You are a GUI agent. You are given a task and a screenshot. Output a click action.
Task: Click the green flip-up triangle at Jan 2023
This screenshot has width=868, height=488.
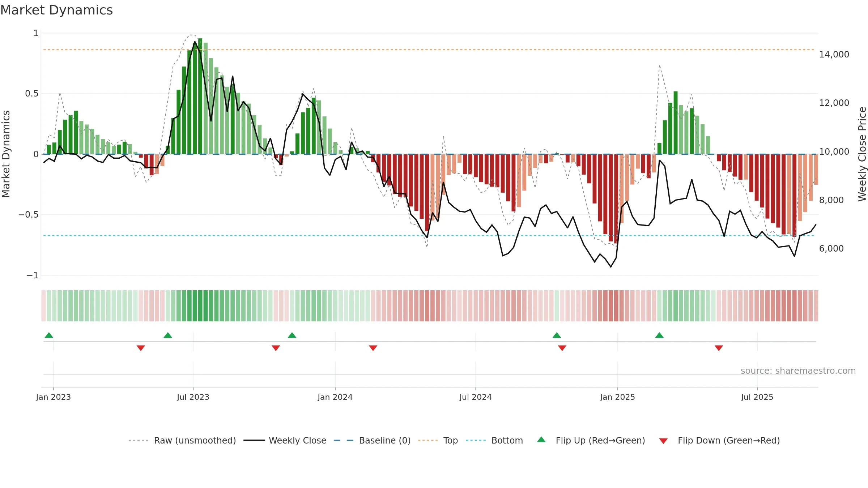[x=49, y=335]
